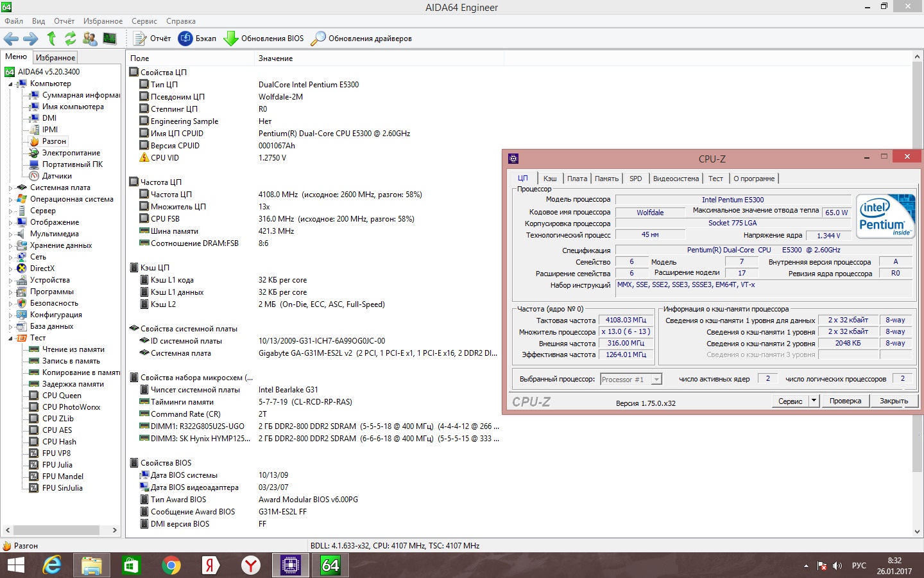Click the Значение column header
The image size is (924, 578).
(379, 58)
